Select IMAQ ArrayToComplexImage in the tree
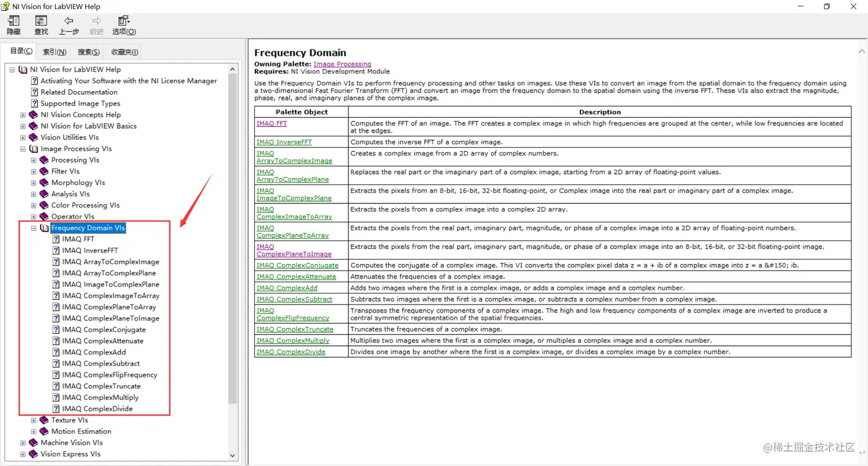Image resolution: width=868 pixels, height=466 pixels. click(111, 262)
